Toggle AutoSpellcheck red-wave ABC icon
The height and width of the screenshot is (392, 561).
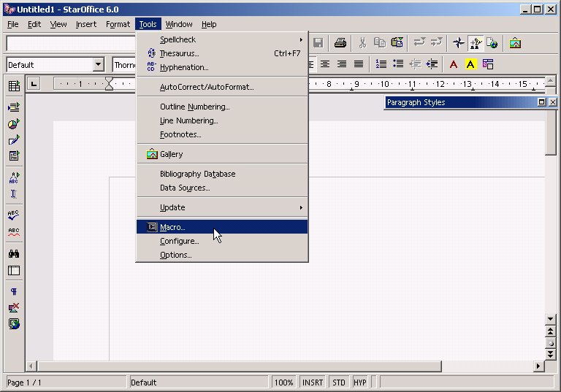(14, 231)
